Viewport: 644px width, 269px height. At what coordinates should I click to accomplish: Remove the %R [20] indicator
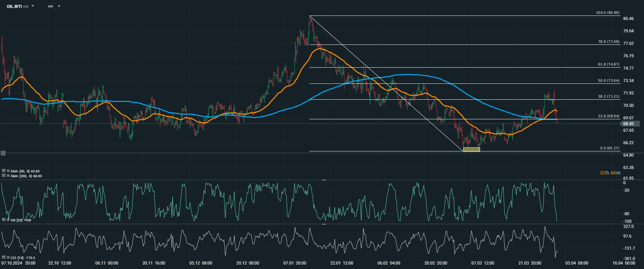tap(8, 220)
